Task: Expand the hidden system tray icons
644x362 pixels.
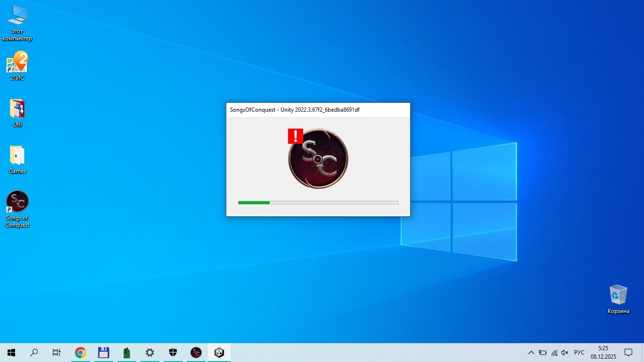Action: point(531,353)
